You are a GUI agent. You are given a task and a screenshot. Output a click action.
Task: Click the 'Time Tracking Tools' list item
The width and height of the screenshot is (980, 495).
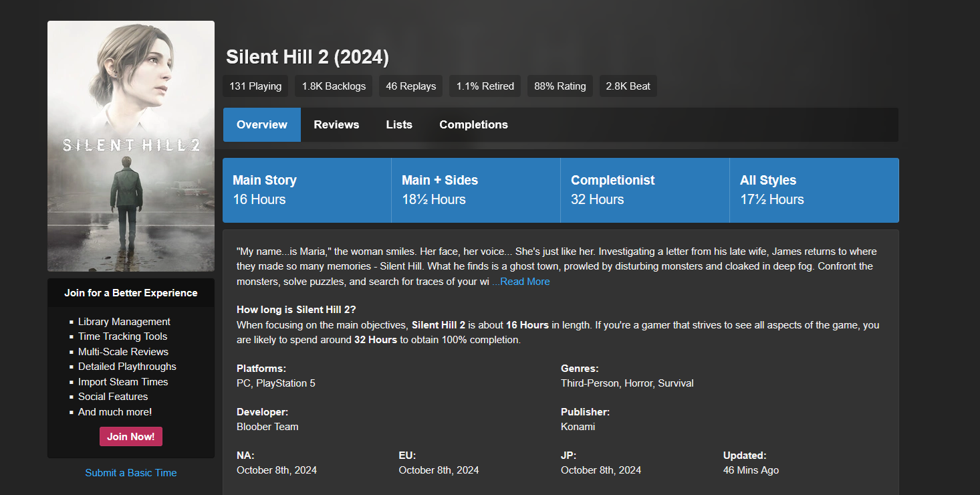[x=123, y=336]
